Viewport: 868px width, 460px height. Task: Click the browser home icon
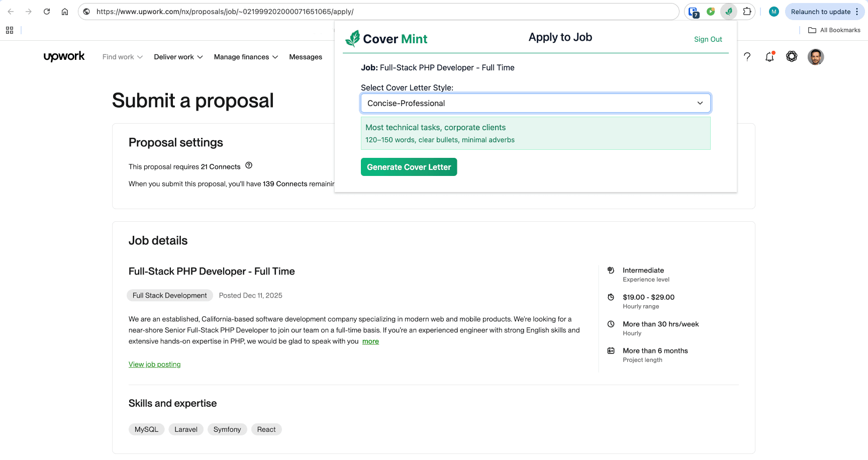click(64, 11)
